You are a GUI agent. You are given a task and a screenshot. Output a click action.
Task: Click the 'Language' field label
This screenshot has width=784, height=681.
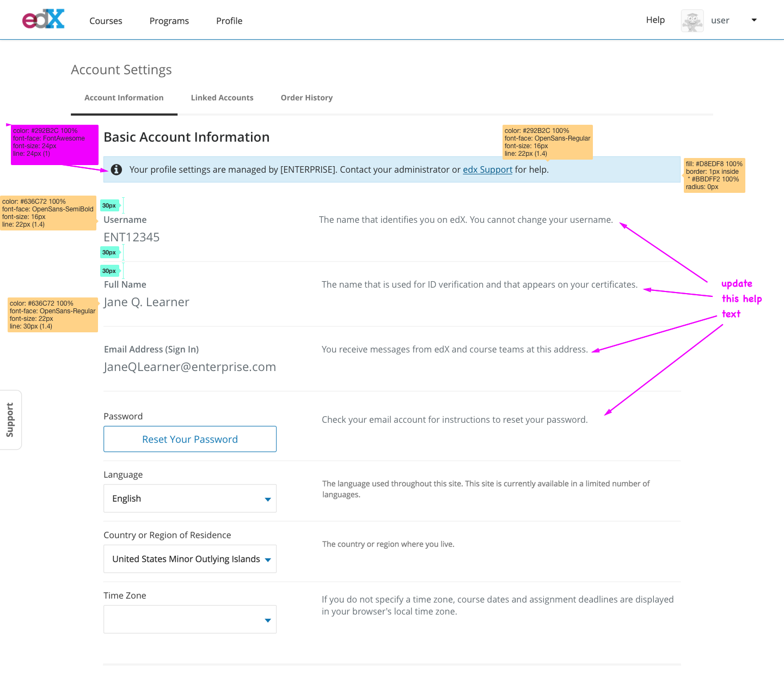123,475
